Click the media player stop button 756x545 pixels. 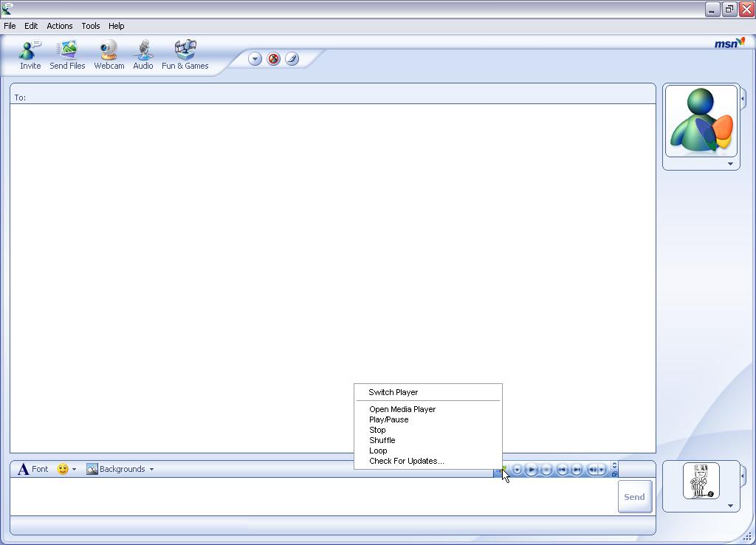click(546, 469)
